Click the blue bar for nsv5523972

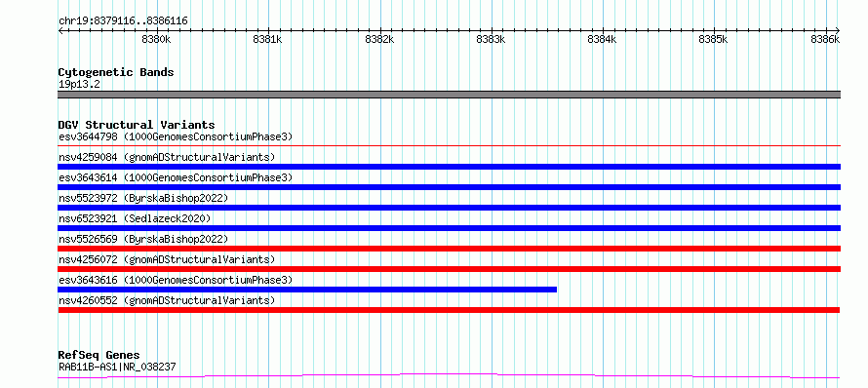[449, 208]
